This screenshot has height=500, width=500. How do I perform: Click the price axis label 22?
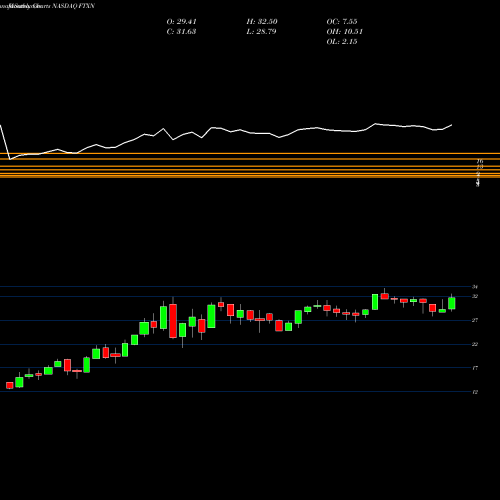[475, 344]
